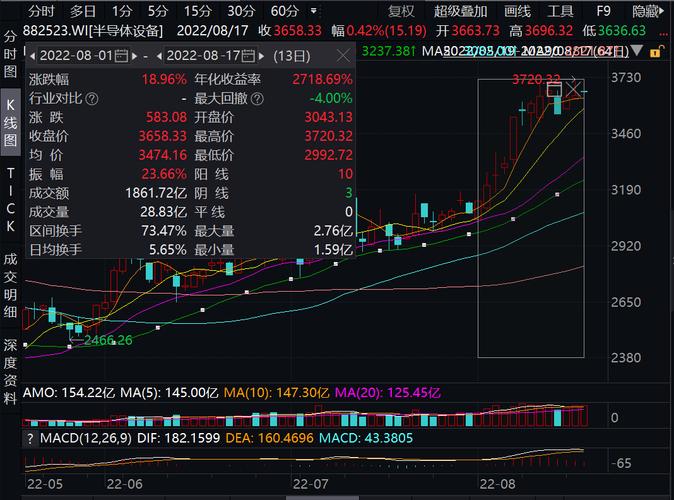Click the 最大回撤 -4.00% value

click(331, 98)
